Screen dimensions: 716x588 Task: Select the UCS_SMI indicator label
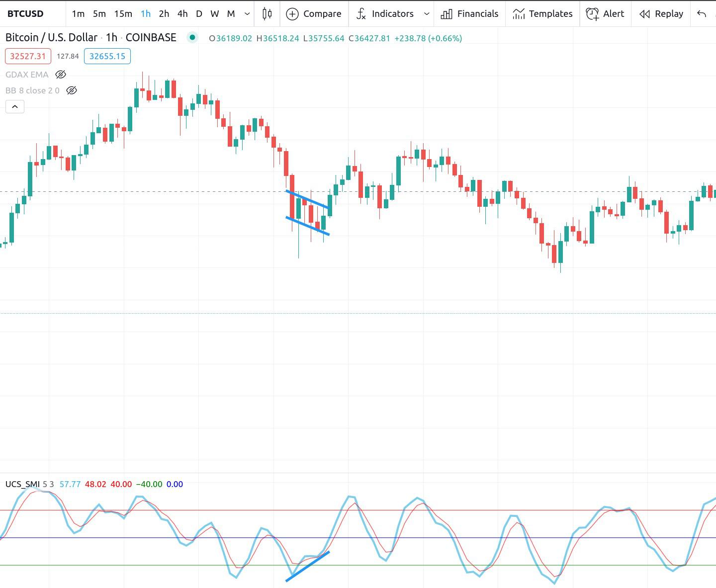(22, 484)
